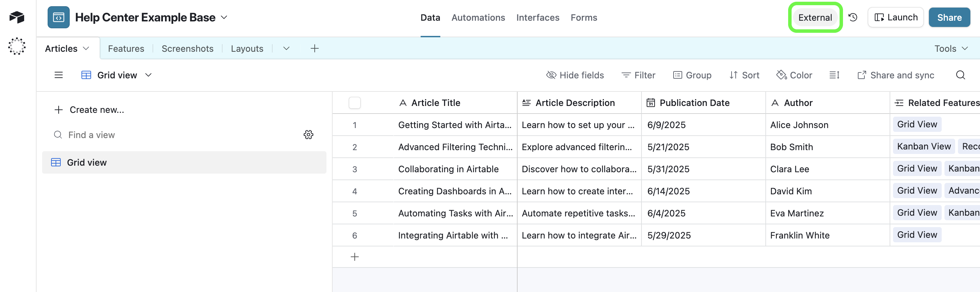
Task: Open the Tools dropdown
Action: click(x=951, y=48)
